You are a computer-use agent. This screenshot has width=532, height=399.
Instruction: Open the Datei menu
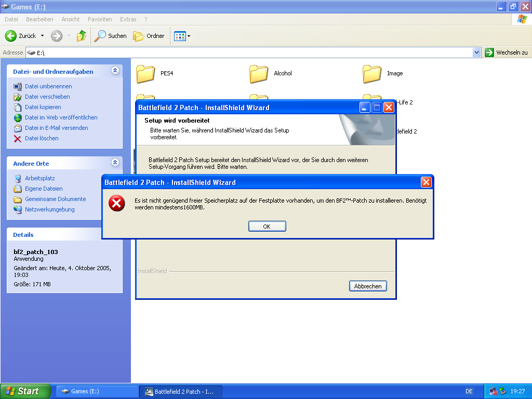pyautogui.click(x=11, y=19)
